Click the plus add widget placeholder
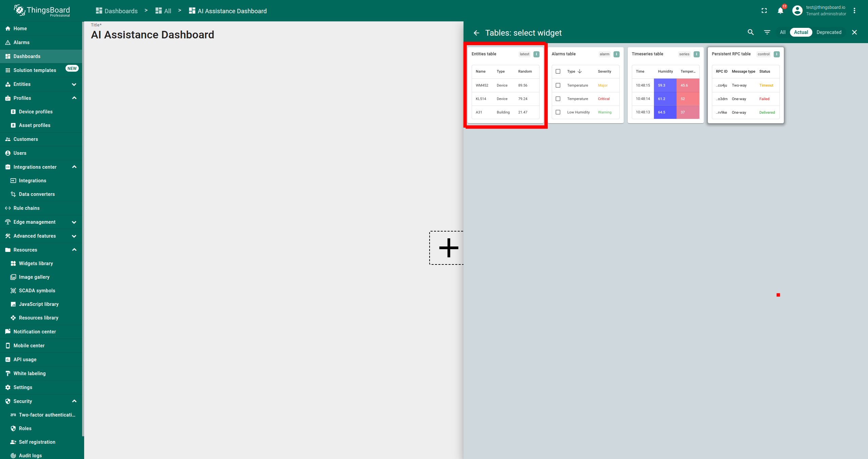 pyautogui.click(x=448, y=248)
